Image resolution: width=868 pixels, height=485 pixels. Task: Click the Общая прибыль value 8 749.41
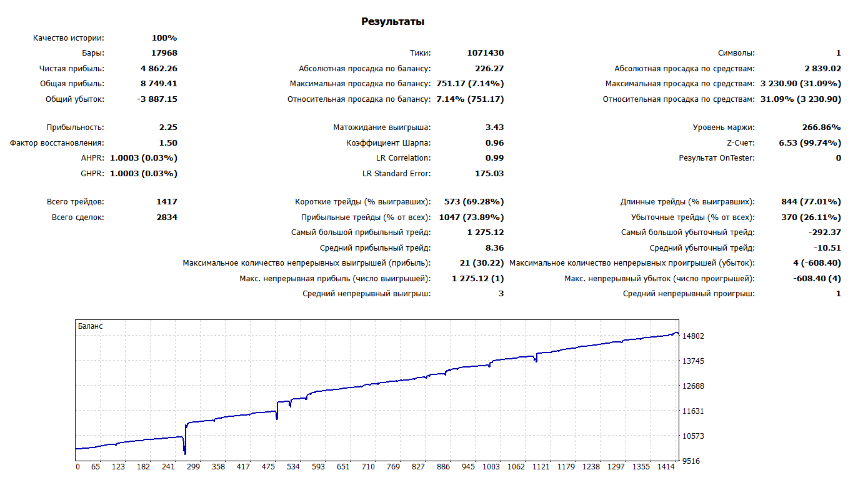click(159, 84)
